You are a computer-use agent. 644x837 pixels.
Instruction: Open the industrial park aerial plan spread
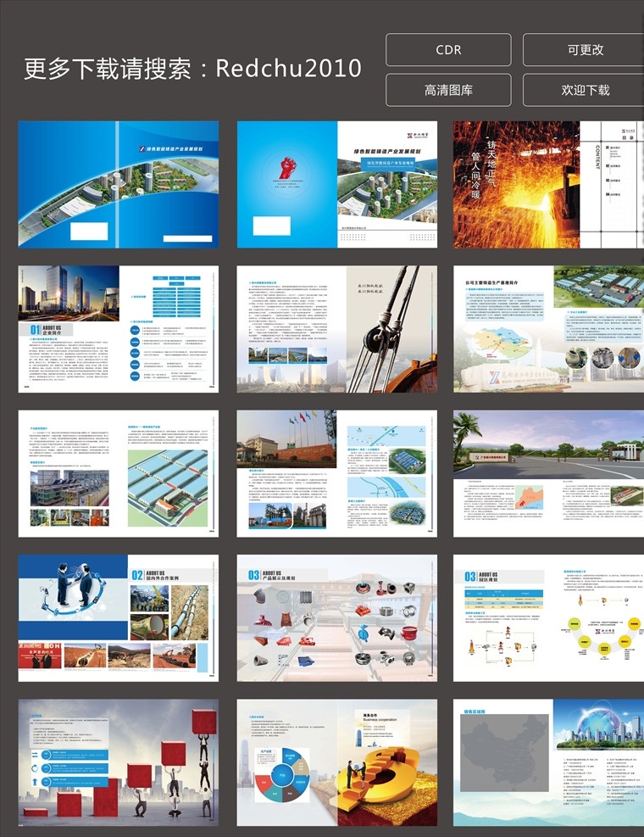click(x=119, y=473)
